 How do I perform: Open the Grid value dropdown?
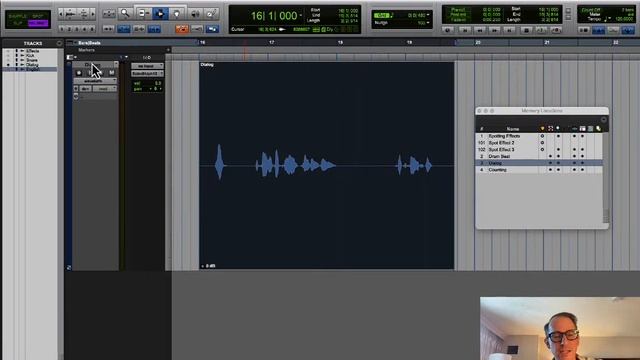(428, 15)
